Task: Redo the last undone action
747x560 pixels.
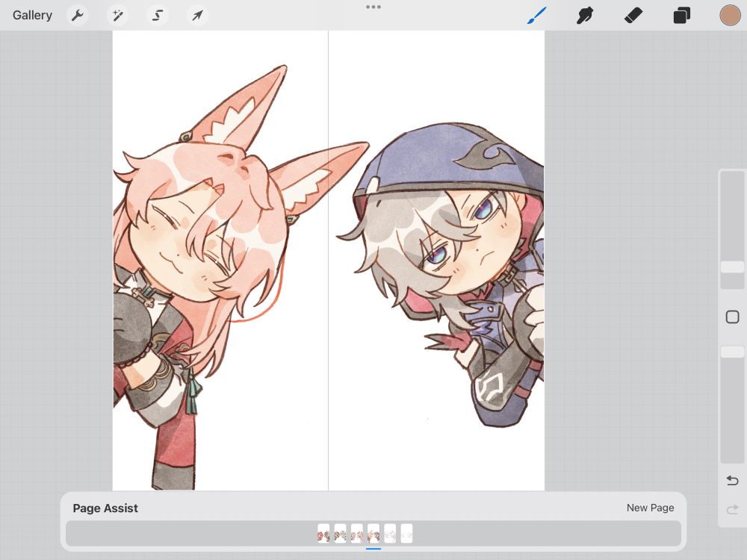Action: [x=732, y=509]
